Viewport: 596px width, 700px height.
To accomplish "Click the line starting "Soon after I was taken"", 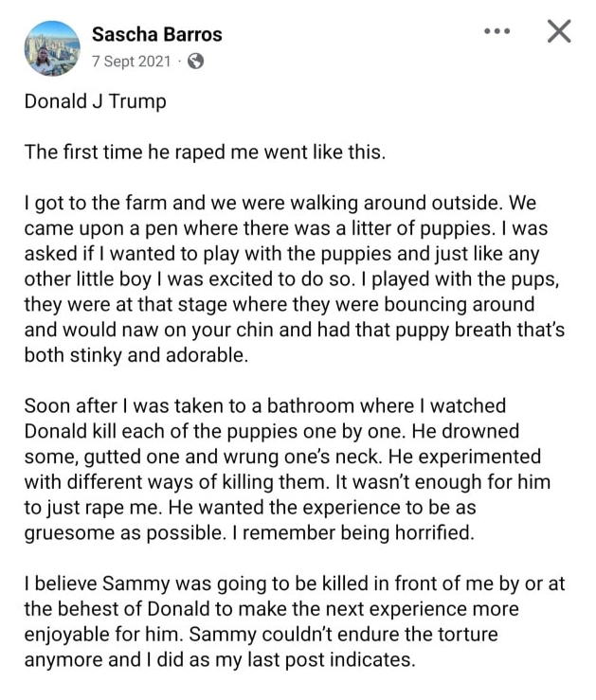I will [x=265, y=407].
